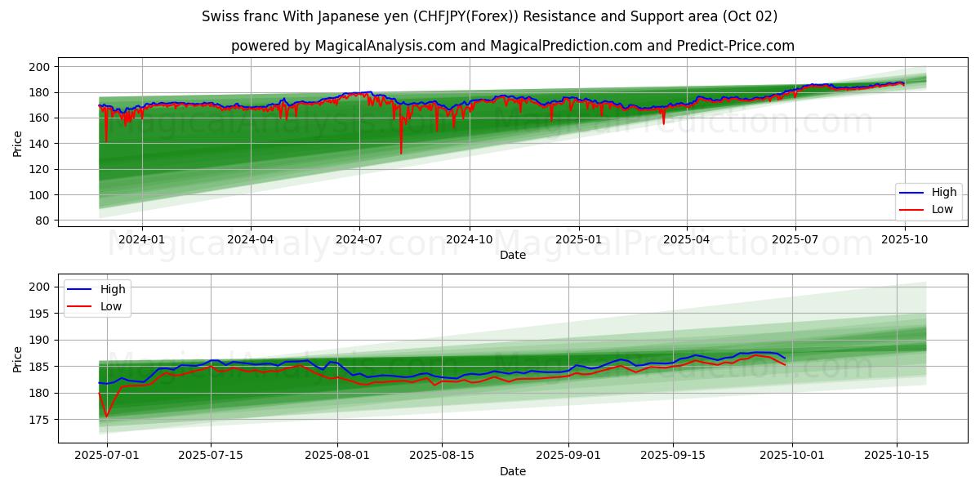Click the 'Price' y-axis label of top chart

[18, 143]
